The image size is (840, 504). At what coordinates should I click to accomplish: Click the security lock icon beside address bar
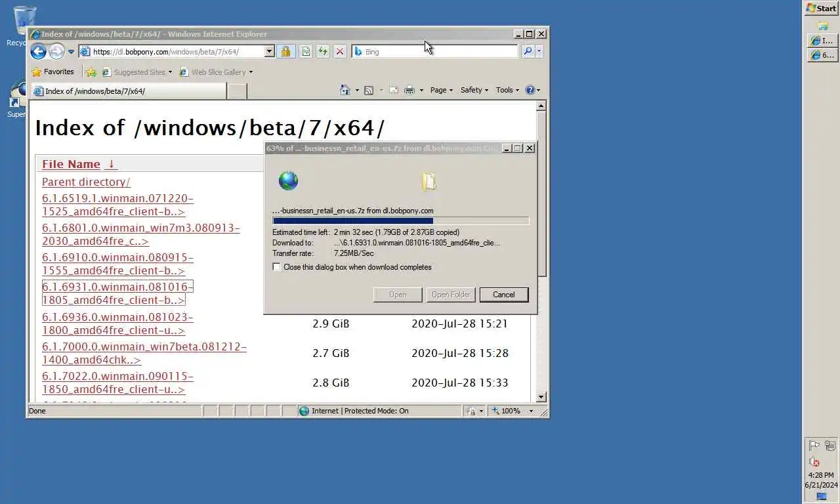[x=285, y=51]
